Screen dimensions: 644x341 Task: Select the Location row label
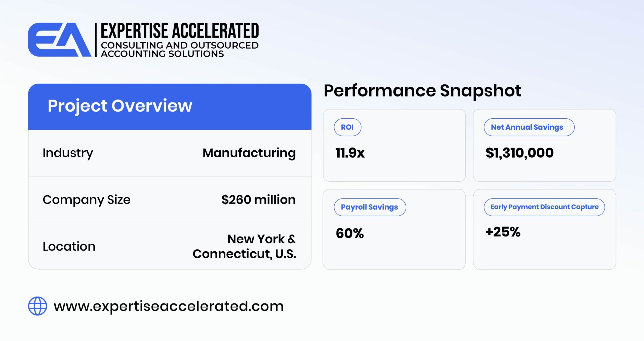[x=69, y=246]
